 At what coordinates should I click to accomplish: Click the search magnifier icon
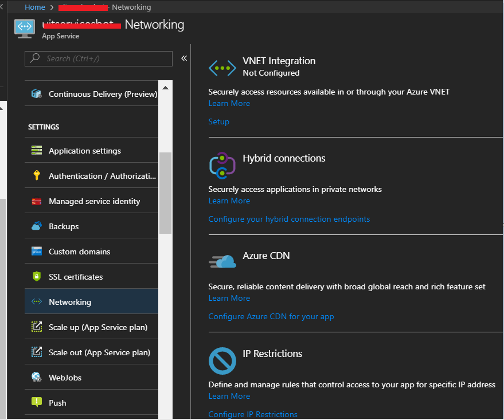[35, 58]
